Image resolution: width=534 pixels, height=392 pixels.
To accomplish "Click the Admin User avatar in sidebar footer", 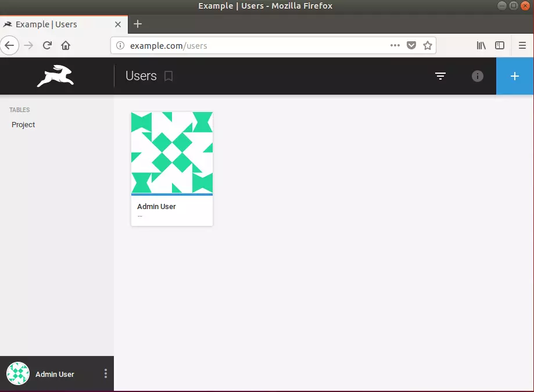I will pyautogui.click(x=18, y=373).
